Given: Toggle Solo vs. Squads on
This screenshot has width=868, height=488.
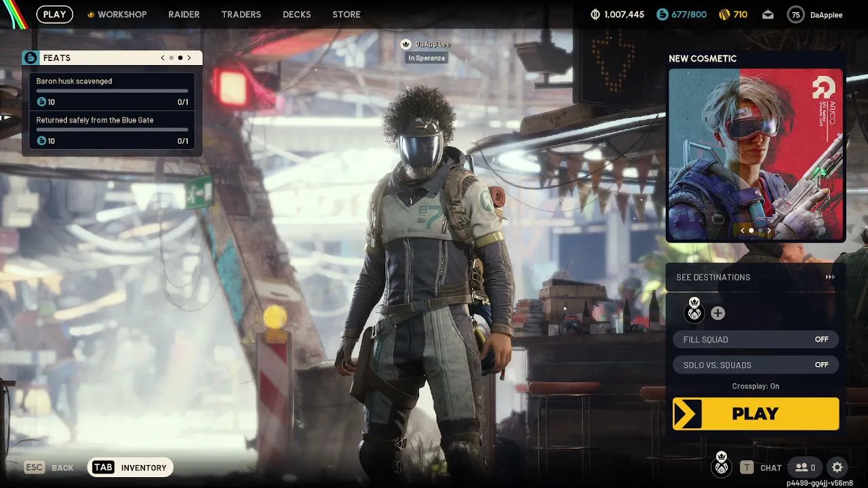Looking at the screenshot, I should 755,365.
